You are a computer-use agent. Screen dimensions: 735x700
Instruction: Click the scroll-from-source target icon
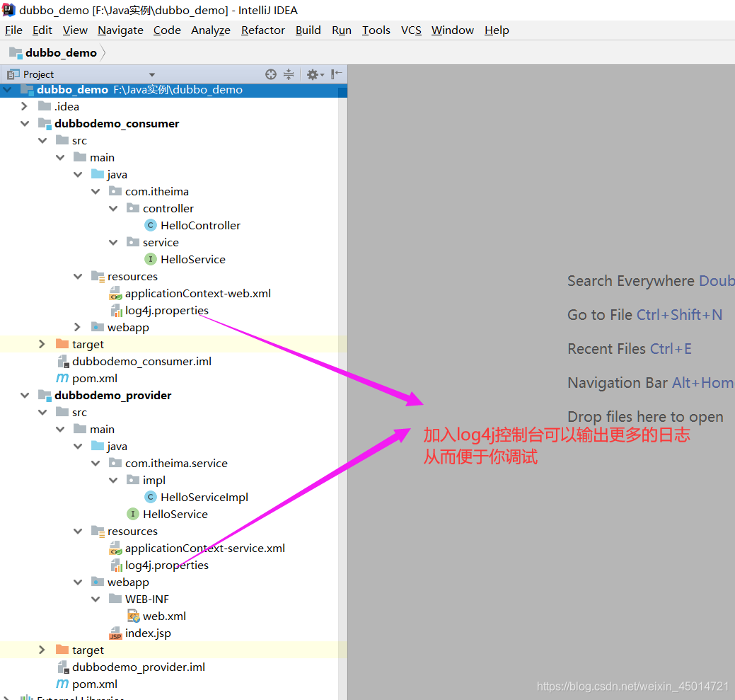(x=271, y=74)
